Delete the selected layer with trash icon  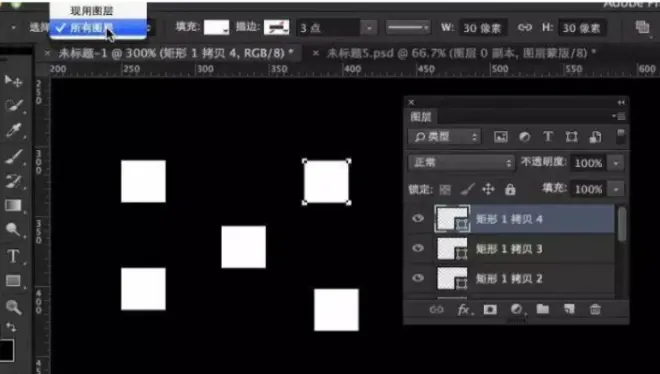pos(595,309)
